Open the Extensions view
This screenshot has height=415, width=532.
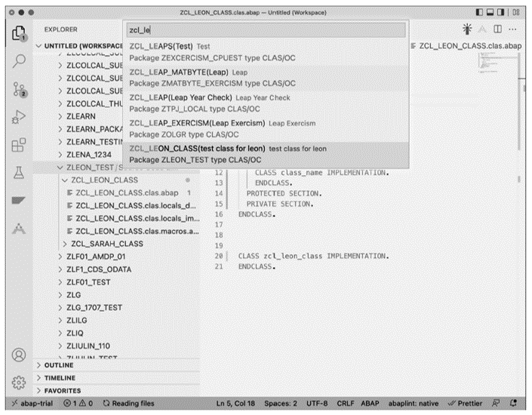(x=17, y=144)
